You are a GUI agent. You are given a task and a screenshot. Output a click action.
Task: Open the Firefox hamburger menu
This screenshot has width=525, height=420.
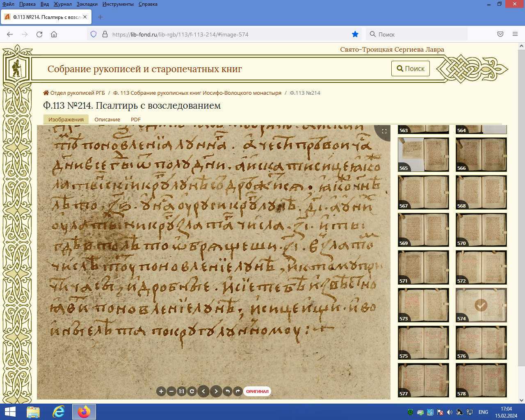click(515, 34)
